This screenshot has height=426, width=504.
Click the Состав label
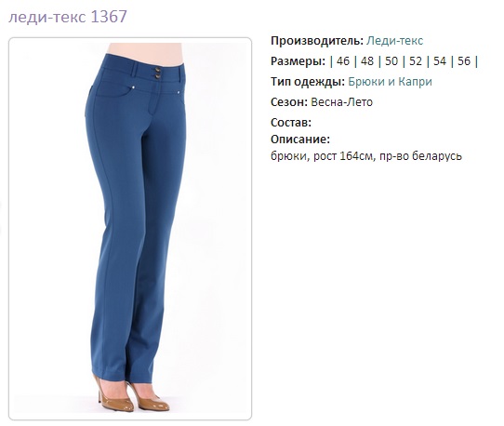(291, 123)
